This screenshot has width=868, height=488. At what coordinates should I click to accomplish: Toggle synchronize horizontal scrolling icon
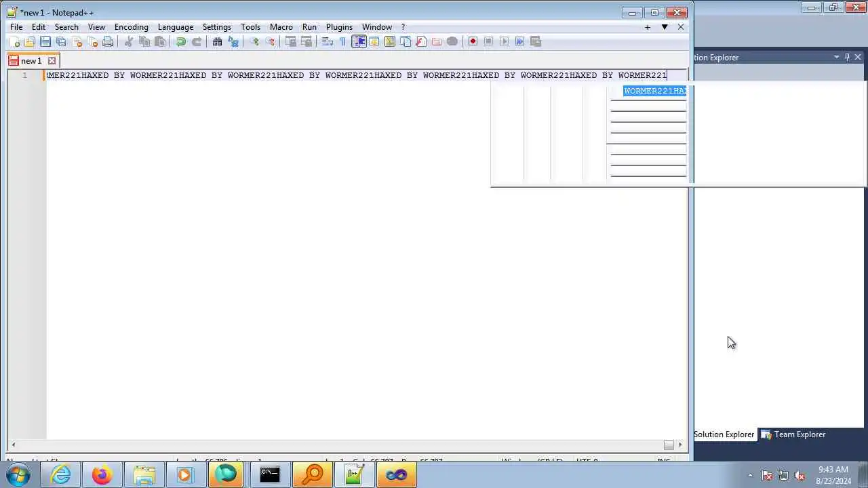[x=307, y=41]
